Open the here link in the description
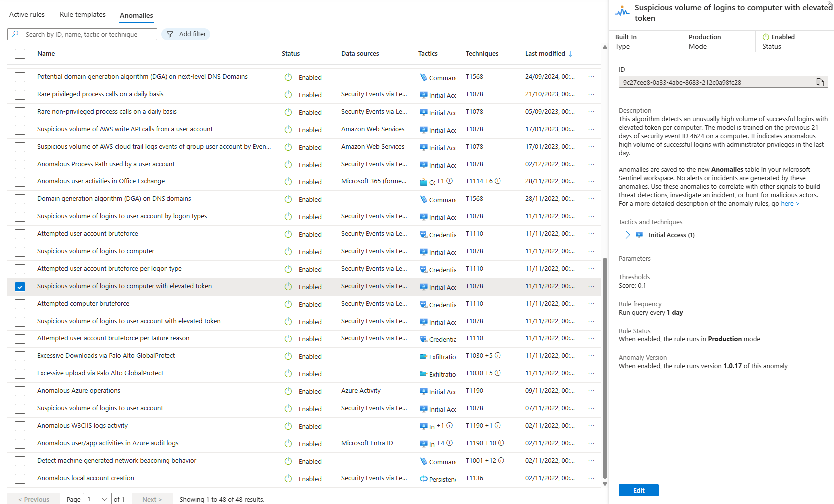Screen dimensions: 834x504 pos(788,203)
